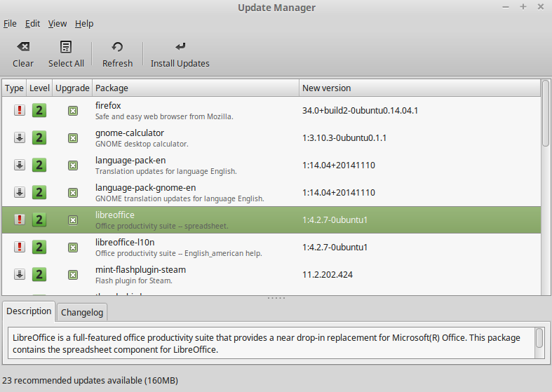
Task: Click the Refresh toolbar icon
Action: 117,47
